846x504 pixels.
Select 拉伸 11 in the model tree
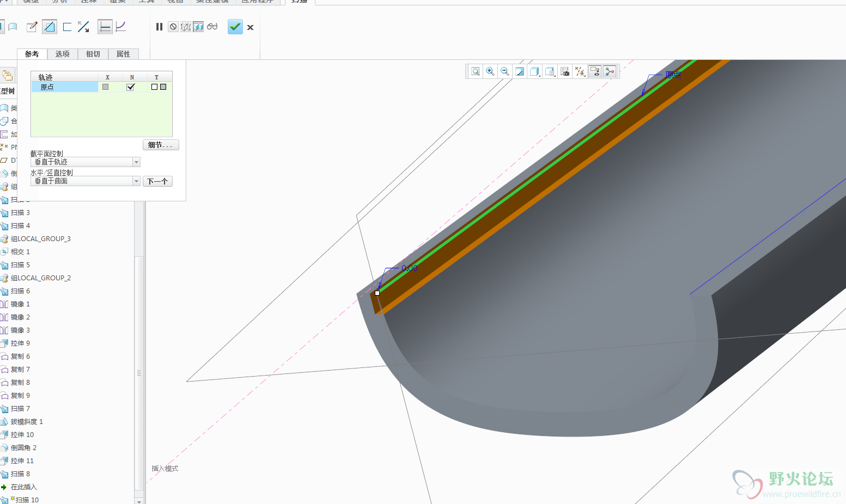point(22,461)
